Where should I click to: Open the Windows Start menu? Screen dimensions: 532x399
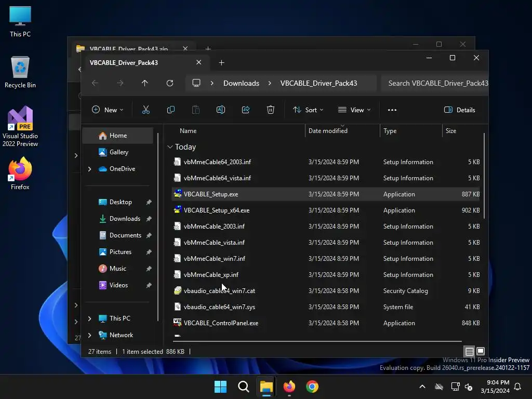(x=220, y=387)
